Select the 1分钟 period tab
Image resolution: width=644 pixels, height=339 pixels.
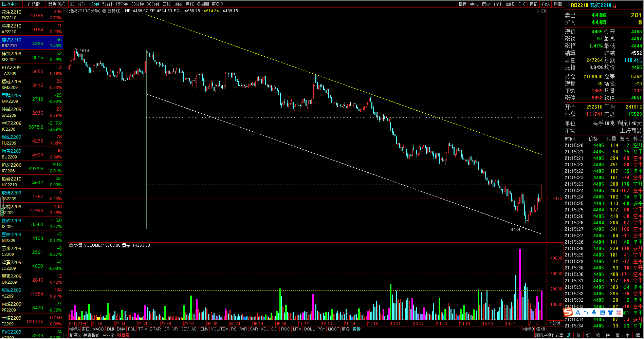coord(94,4)
